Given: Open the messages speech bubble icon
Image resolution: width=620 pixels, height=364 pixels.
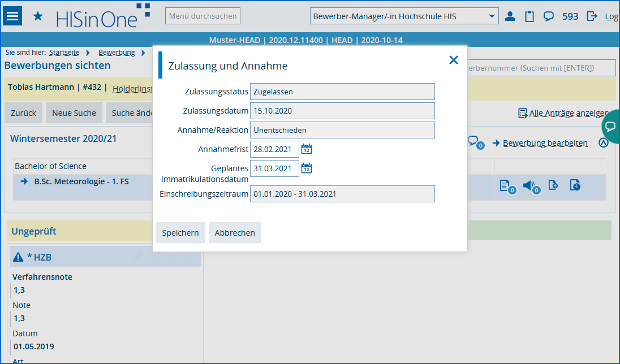Looking at the screenshot, I should (548, 16).
